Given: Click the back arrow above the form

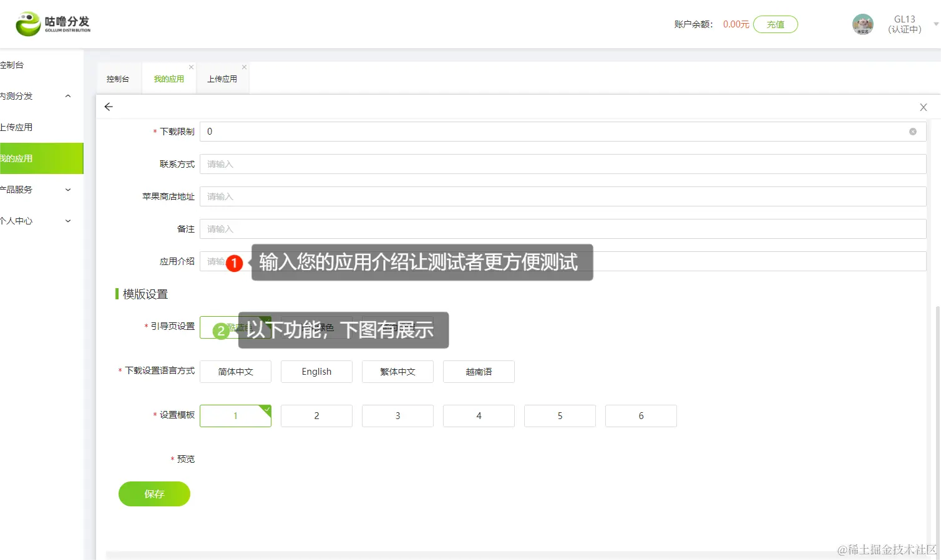Looking at the screenshot, I should [x=108, y=107].
